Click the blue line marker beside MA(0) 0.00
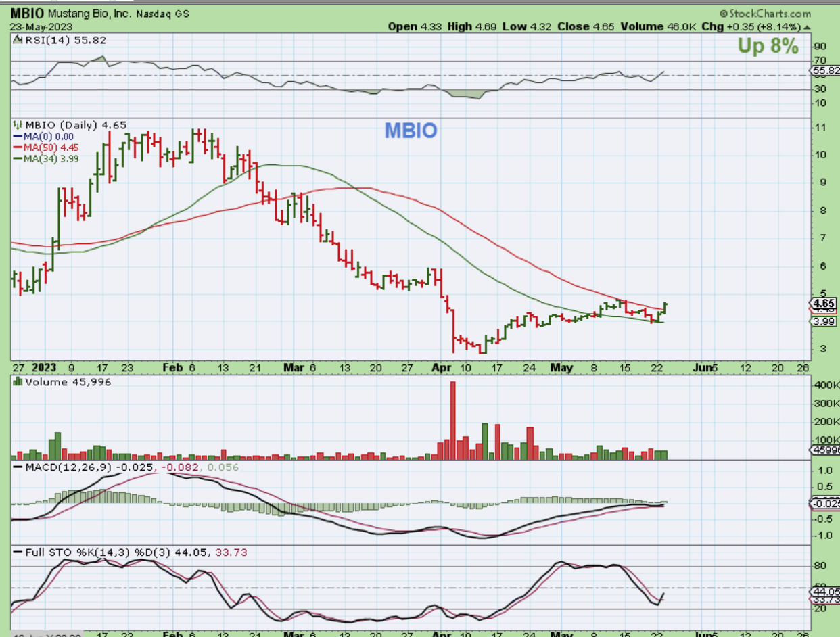Screen dimensions: 840x637 18,136
